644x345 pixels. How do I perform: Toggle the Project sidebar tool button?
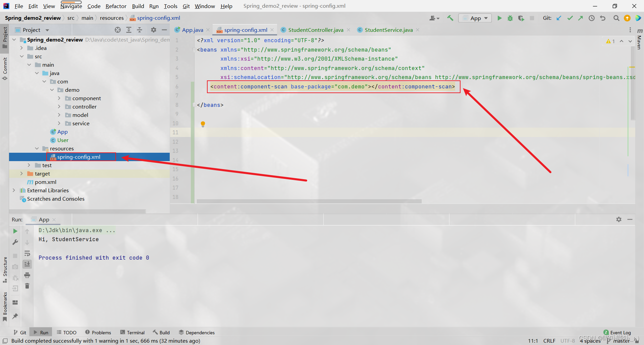click(x=5, y=38)
